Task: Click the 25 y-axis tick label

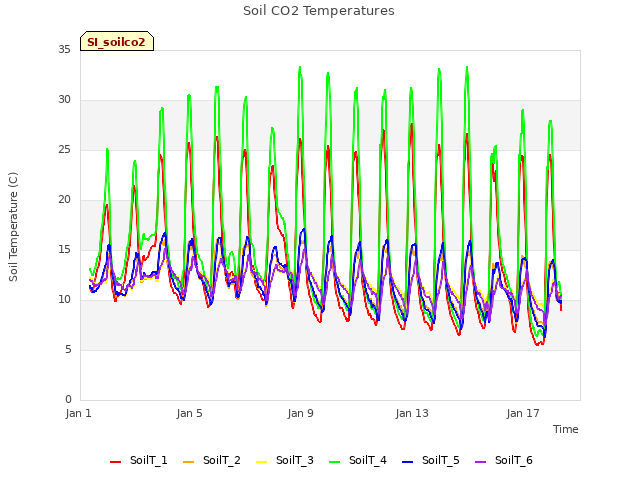Action: tap(64, 150)
